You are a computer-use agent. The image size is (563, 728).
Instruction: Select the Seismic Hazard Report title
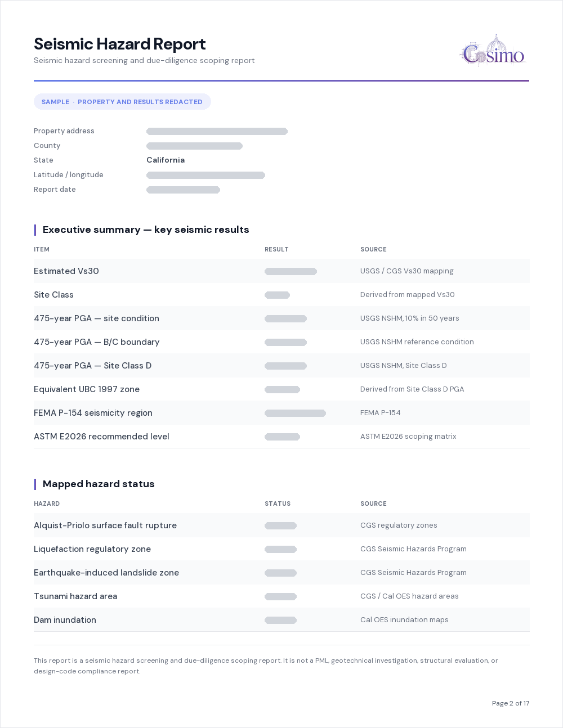(x=120, y=44)
